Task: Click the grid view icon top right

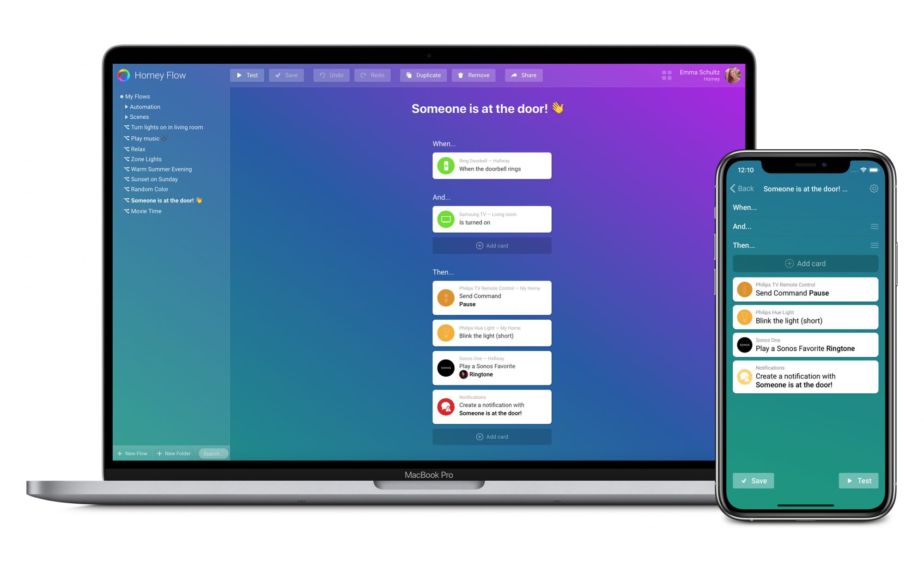Action: [666, 75]
